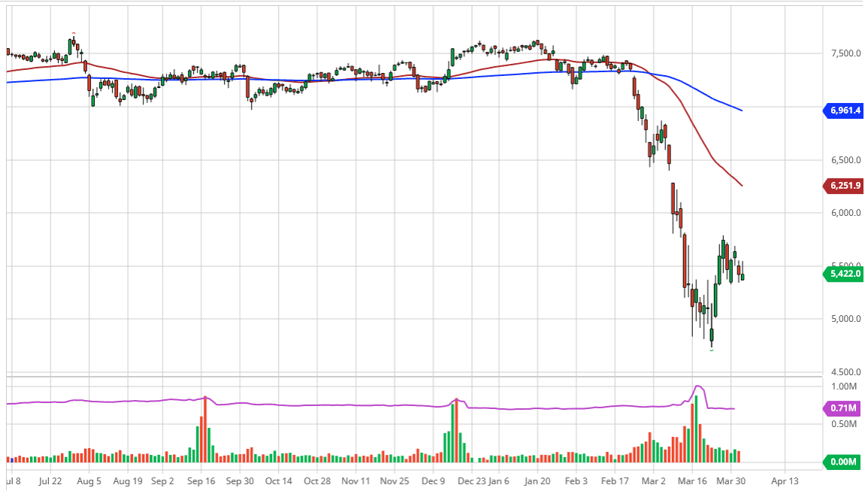This screenshot has height=491, width=868.
Task: Select the purple volume average line
Action: coord(376,404)
